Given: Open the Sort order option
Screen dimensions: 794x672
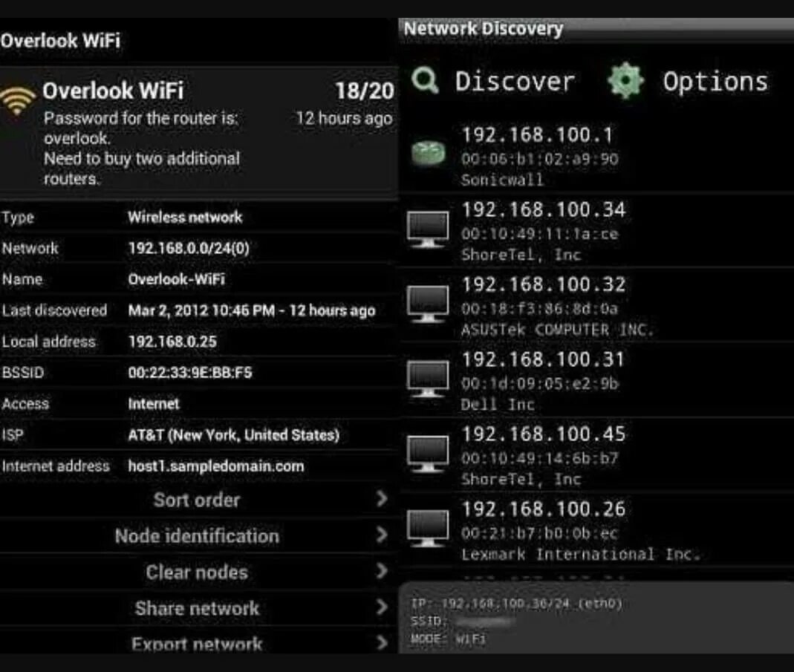Looking at the screenshot, I should point(197,500).
